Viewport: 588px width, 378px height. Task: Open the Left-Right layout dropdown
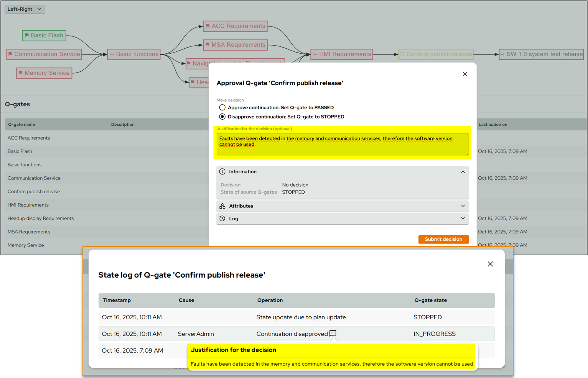[25, 9]
